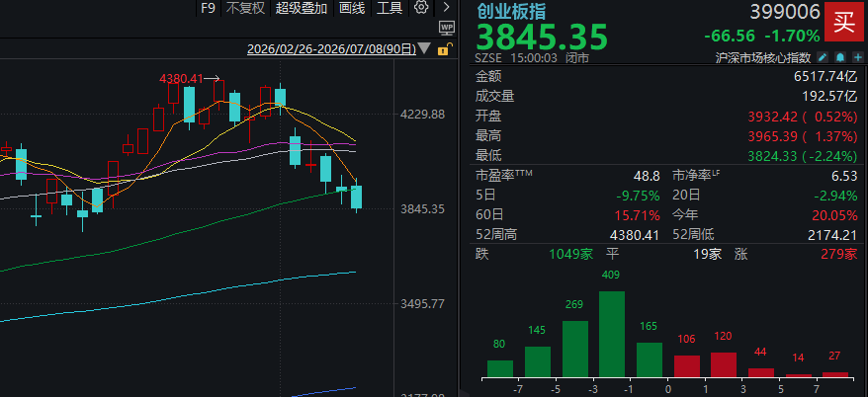Click the 5日 change -9.75%
The image size is (868, 397).
tap(638, 196)
